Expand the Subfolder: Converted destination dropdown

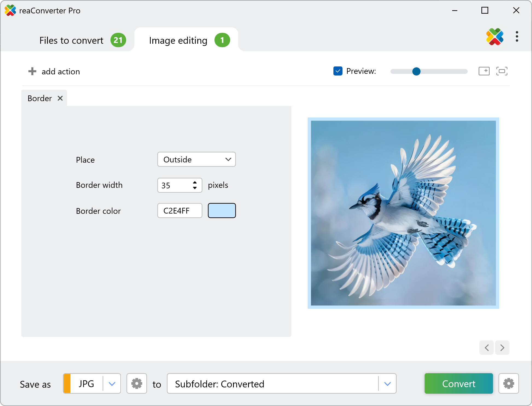[387, 384]
